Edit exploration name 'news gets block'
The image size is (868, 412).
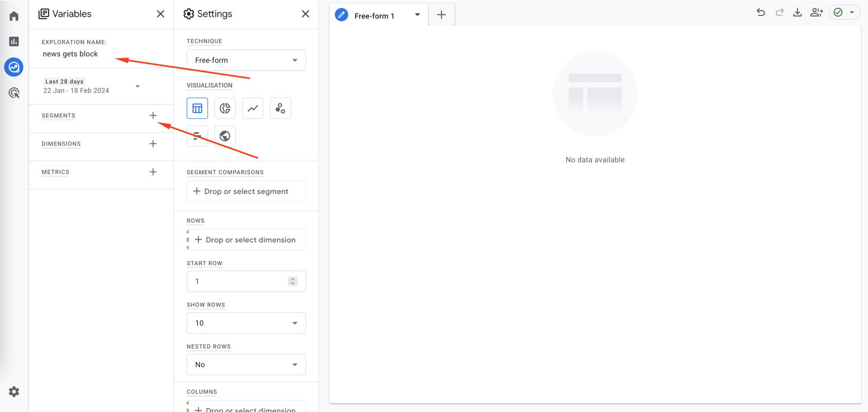(x=70, y=54)
